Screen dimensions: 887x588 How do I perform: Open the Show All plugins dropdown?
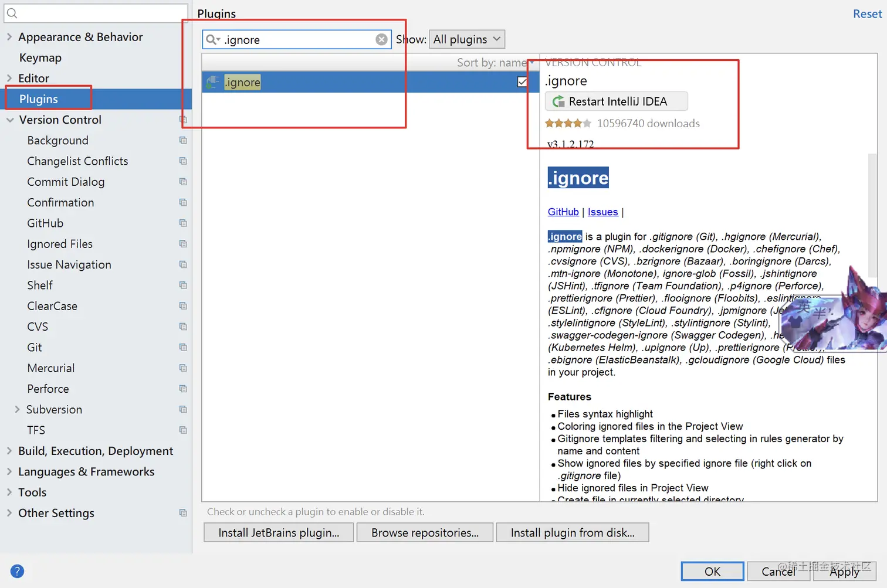tap(467, 39)
